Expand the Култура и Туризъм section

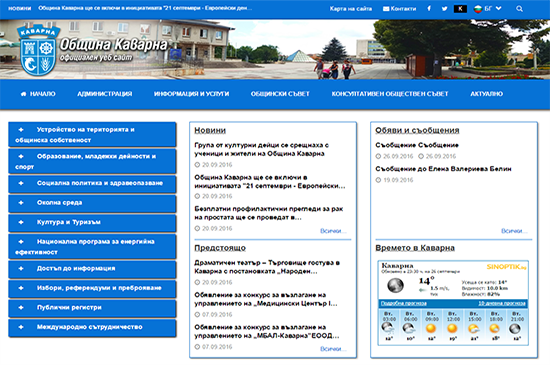point(92,222)
